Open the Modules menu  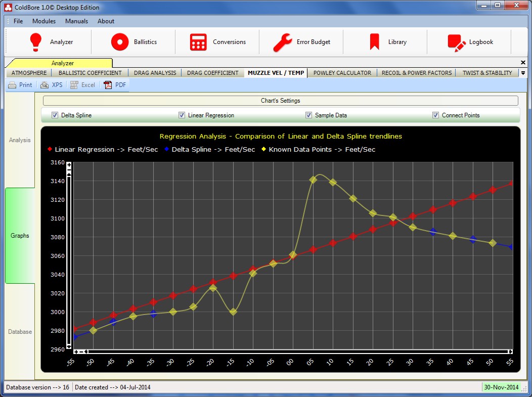click(x=44, y=21)
